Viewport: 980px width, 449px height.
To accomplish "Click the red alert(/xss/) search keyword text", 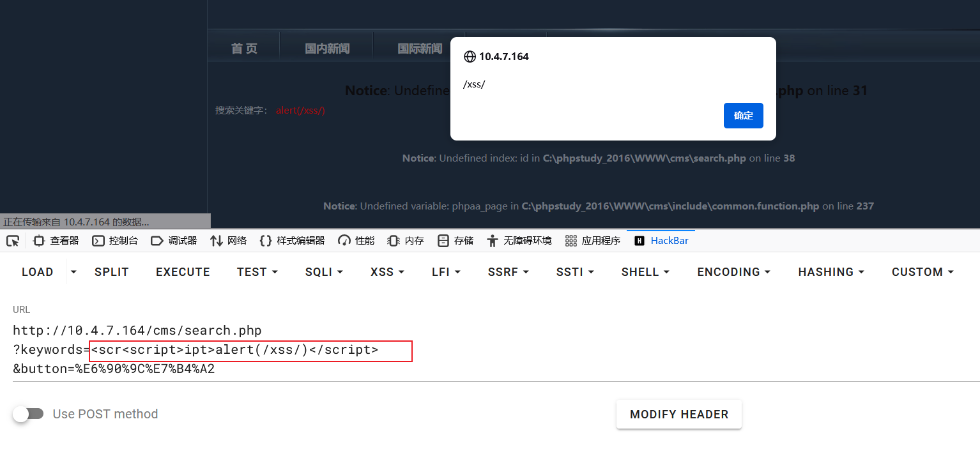I will (x=301, y=110).
